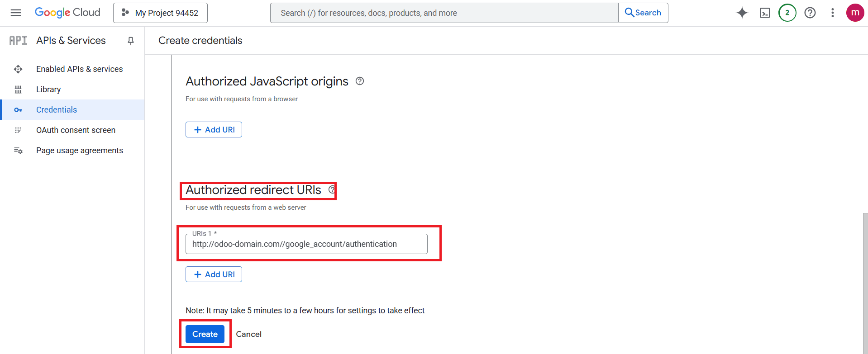
Task: Click the user account avatar
Action: coord(855,13)
